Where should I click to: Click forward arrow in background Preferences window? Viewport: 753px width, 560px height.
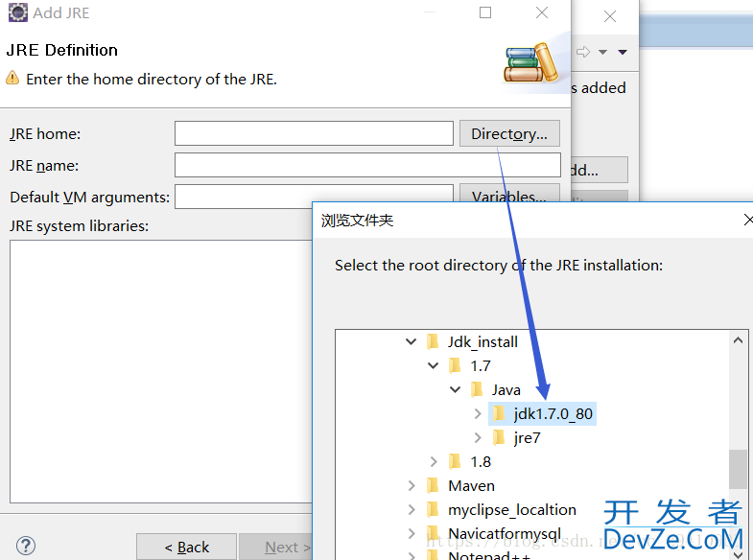click(x=583, y=52)
